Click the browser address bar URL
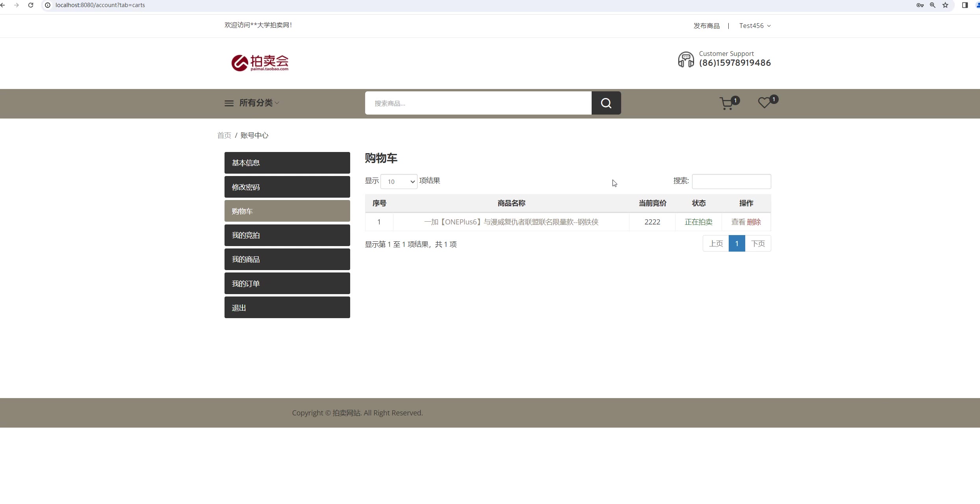Screen dimensions: 980x504 [100, 5]
